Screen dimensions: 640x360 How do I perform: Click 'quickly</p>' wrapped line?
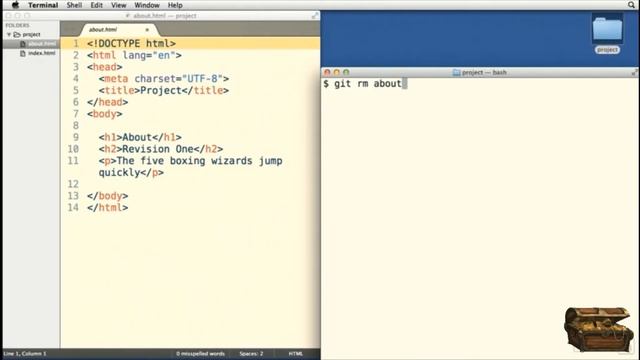click(x=131, y=173)
